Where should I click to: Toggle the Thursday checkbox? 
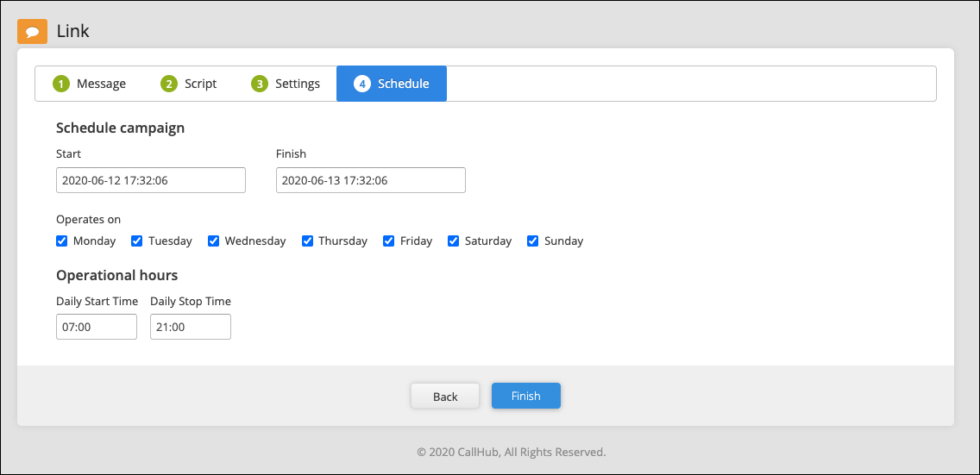[307, 241]
